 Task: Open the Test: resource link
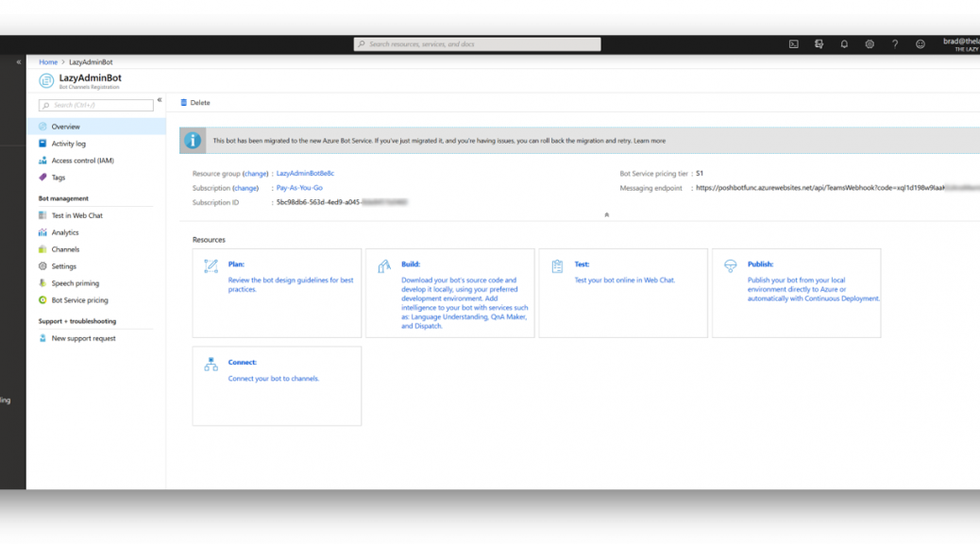coord(582,263)
